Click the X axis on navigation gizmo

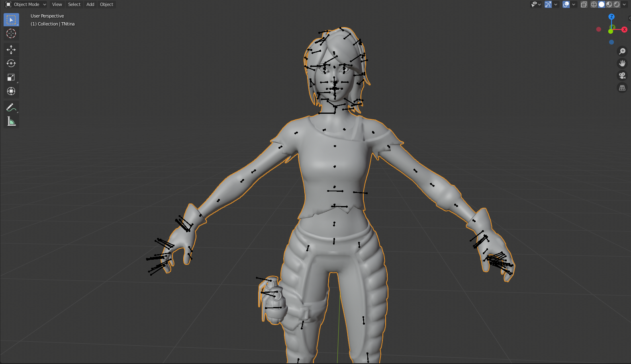tap(624, 29)
